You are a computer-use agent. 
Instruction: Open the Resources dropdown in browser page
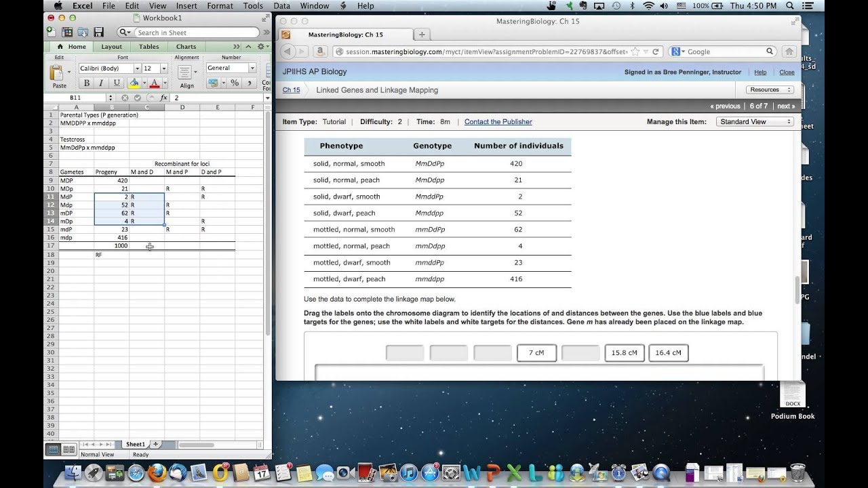tap(770, 89)
